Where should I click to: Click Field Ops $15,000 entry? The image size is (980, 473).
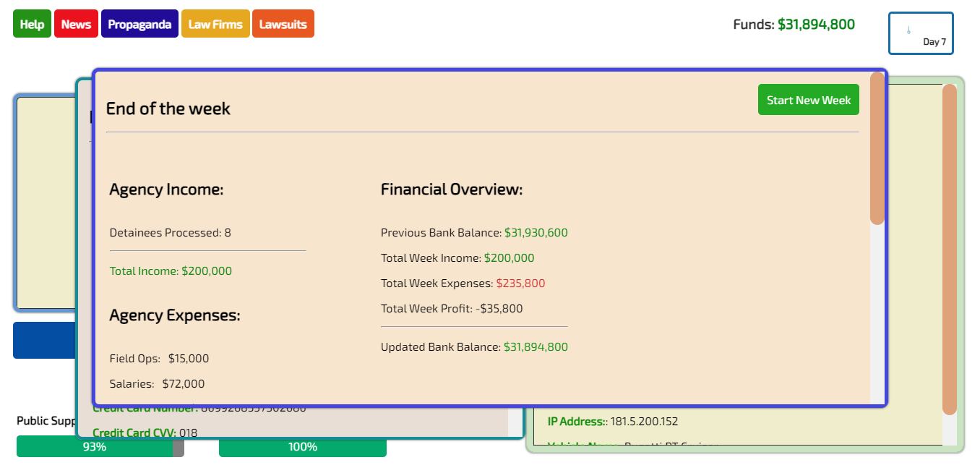click(x=159, y=359)
